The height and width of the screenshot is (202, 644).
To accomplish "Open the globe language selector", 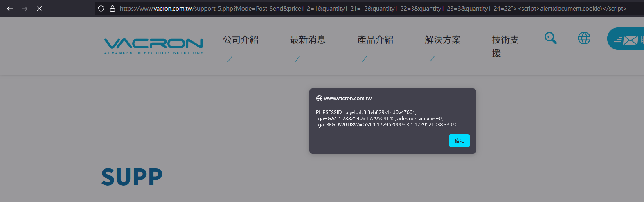I will pyautogui.click(x=584, y=38).
